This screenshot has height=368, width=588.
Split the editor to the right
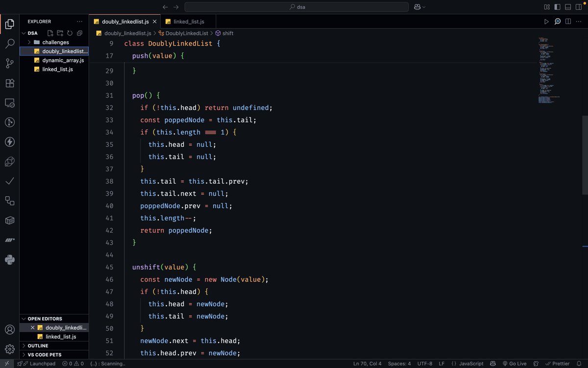click(568, 22)
